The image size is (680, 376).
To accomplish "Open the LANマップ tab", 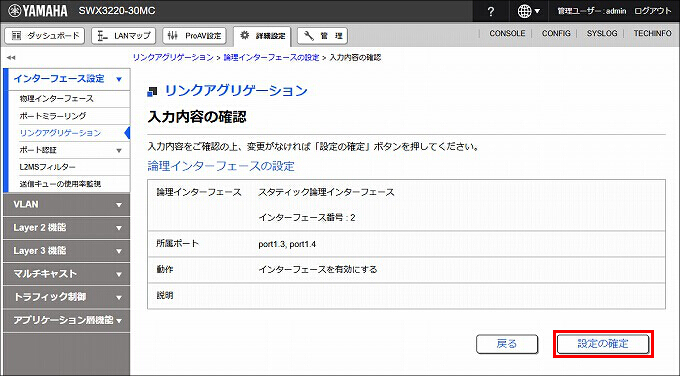I will [124, 36].
